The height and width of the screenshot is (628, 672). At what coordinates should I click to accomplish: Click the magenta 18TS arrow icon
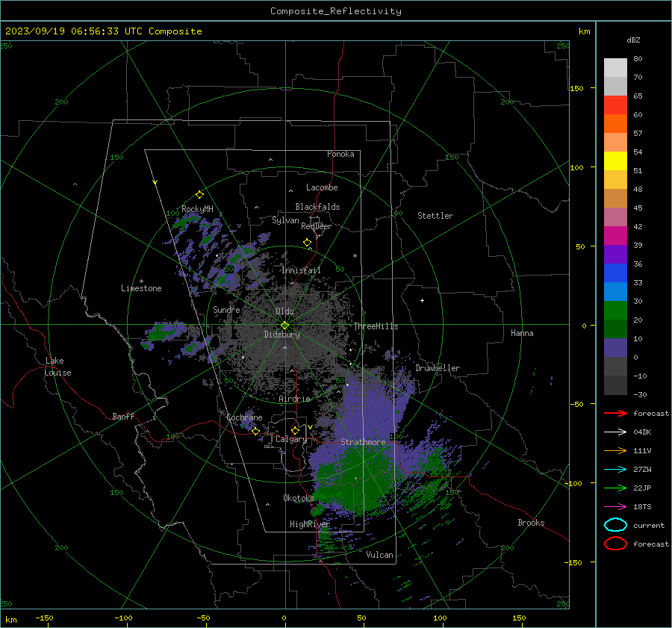point(615,507)
